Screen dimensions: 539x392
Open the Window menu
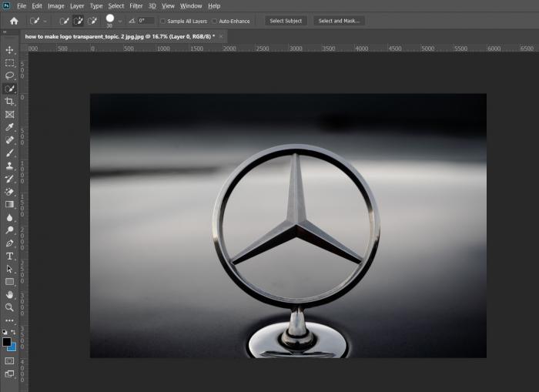coord(191,6)
